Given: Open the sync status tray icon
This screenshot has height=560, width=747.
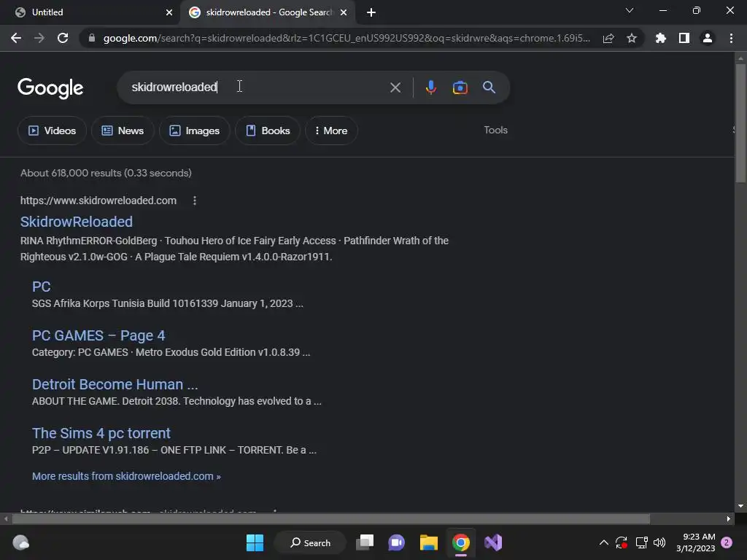Looking at the screenshot, I should [622, 542].
